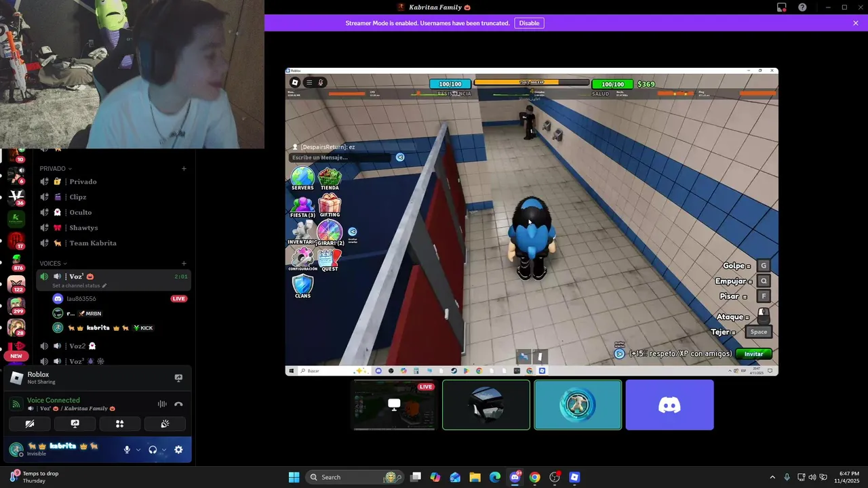Toggle camera on in voice panel
The width and height of the screenshot is (868, 488).
coord(30,424)
